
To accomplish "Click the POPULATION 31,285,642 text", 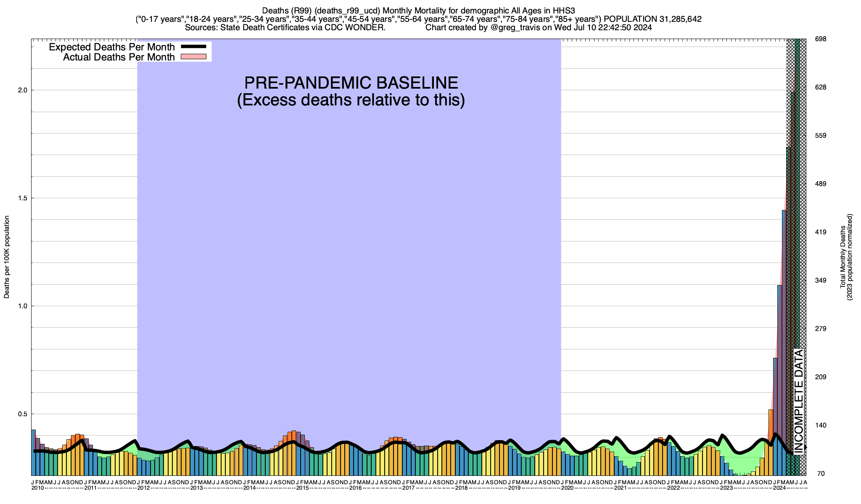I will pos(652,19).
